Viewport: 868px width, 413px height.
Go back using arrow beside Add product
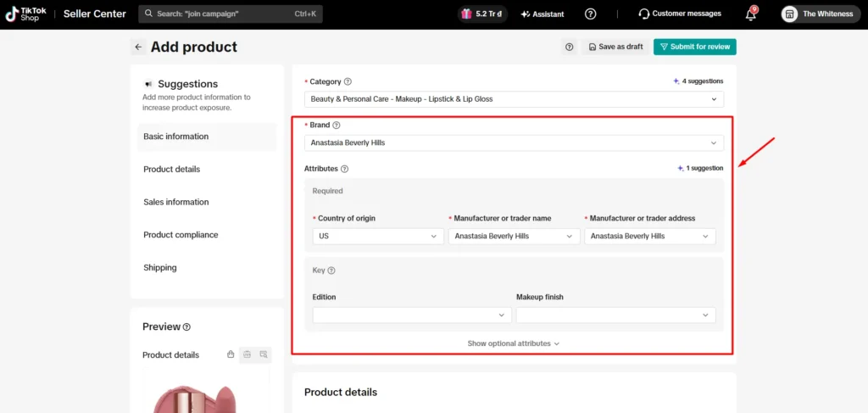pyautogui.click(x=138, y=47)
